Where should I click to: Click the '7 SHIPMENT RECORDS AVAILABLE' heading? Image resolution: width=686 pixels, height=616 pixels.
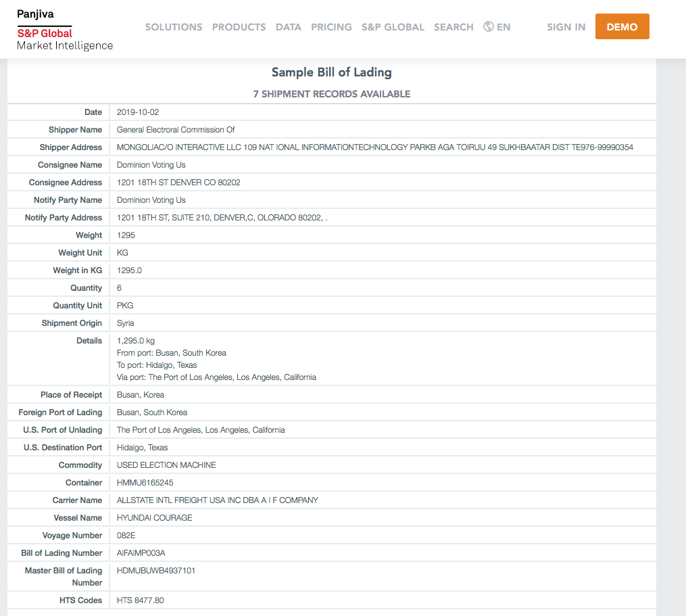coord(332,94)
